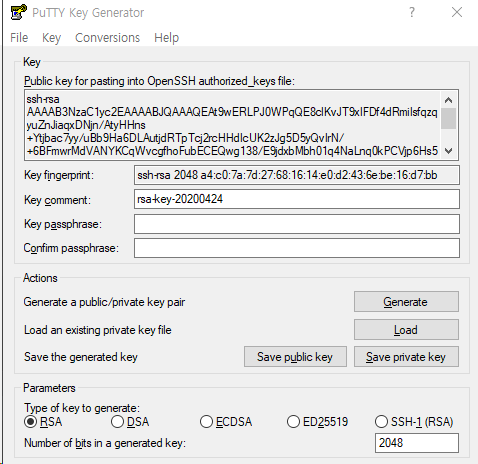
Task: Click the 'ssh-rsa' first line of public key
Action: (43, 99)
